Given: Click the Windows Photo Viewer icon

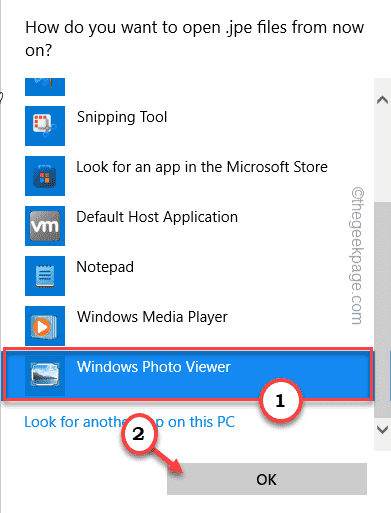Looking at the screenshot, I should 45,375.
